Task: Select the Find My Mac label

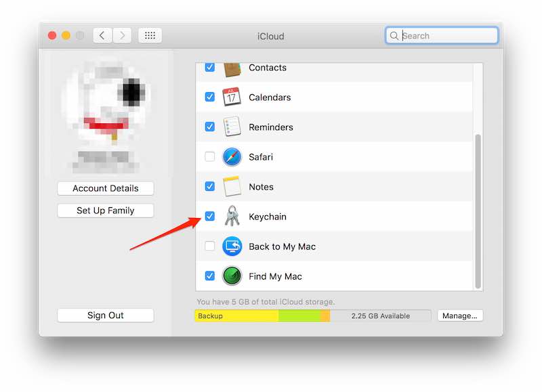Action: point(275,277)
